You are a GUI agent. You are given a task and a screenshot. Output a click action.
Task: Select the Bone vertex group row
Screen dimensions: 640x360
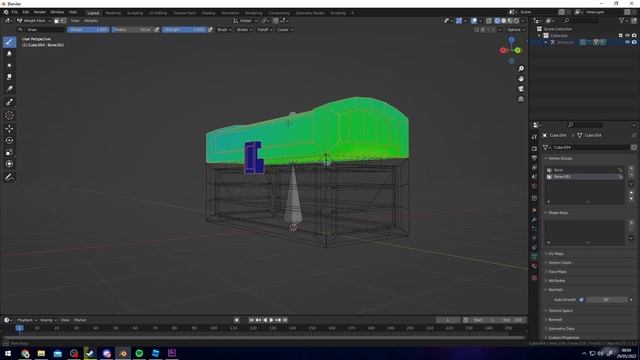pyautogui.click(x=585, y=170)
